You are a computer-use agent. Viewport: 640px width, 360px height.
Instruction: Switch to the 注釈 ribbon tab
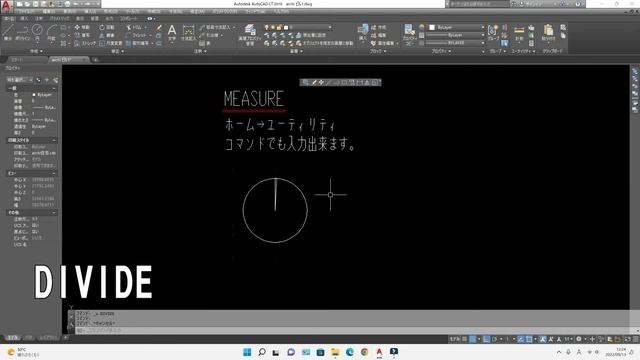point(39,18)
